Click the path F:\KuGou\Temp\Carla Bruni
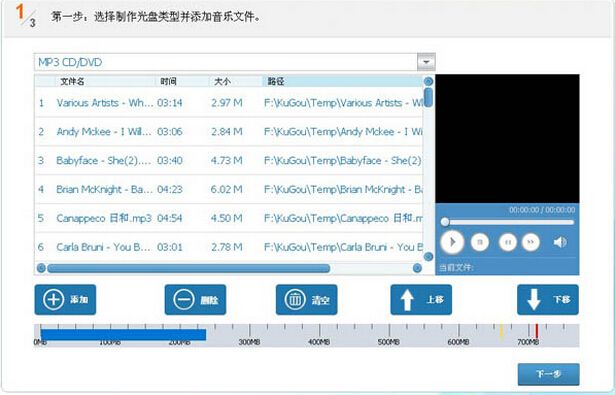Screen dimensions: 615x395 343,247
